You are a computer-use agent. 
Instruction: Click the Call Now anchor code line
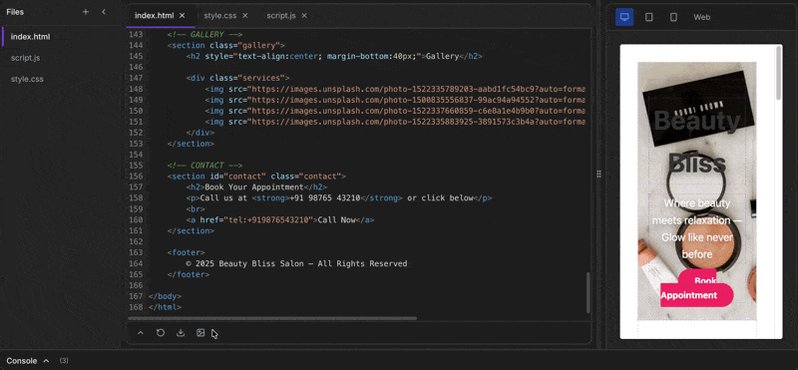pos(280,220)
